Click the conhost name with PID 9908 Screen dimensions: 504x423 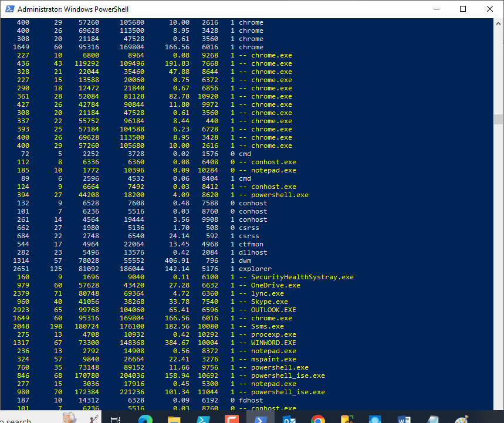point(253,219)
